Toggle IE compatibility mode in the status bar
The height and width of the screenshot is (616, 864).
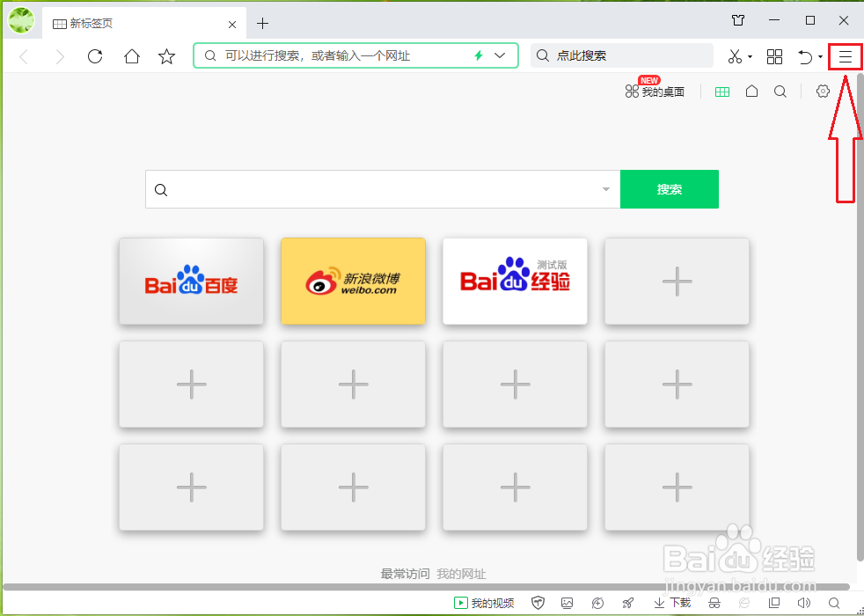pos(743,603)
